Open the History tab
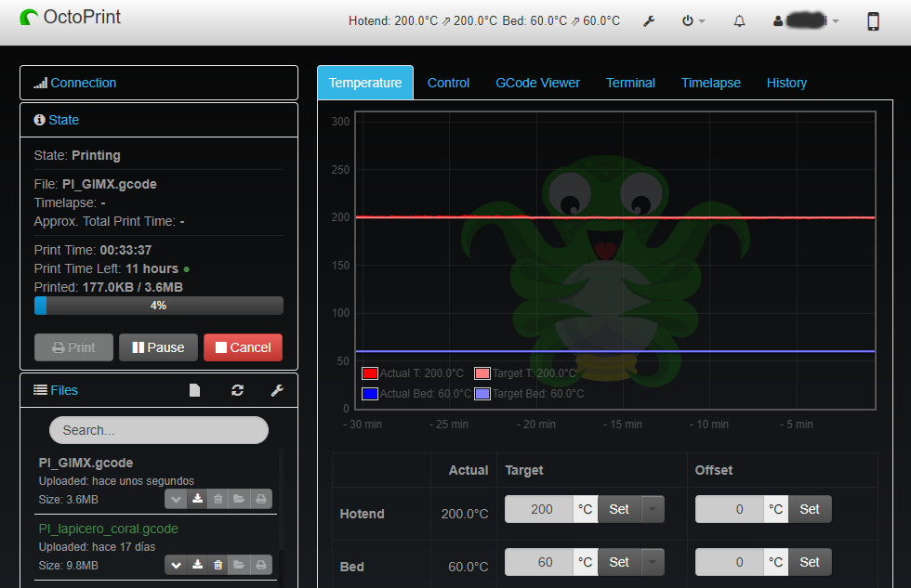911x588 pixels. click(786, 83)
